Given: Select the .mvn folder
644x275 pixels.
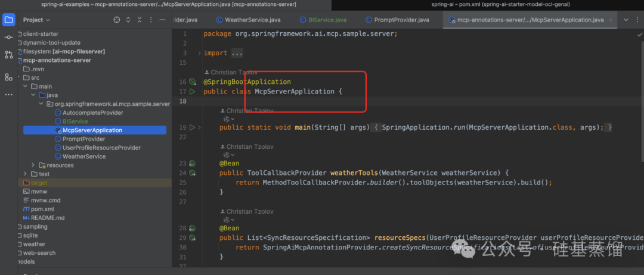Looking at the screenshot, I should pyautogui.click(x=38, y=69).
